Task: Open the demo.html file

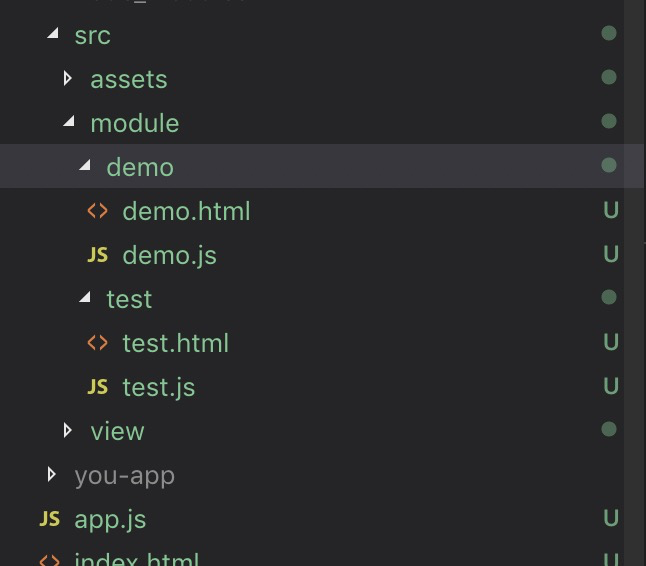Action: click(186, 211)
